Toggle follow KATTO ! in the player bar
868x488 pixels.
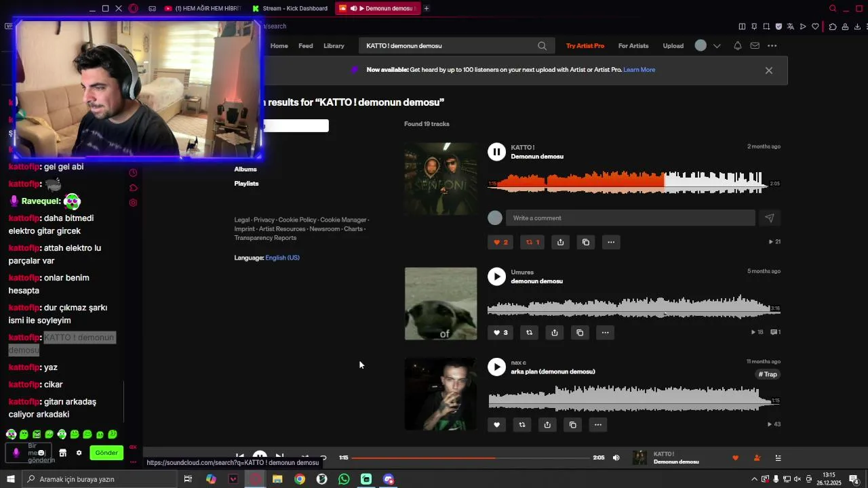click(757, 458)
